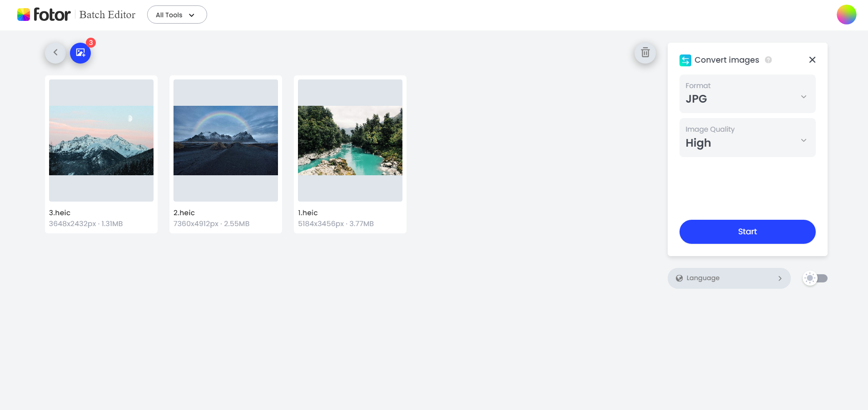The image size is (868, 410).
Task: Click the Language chevron arrow
Action: tap(780, 278)
